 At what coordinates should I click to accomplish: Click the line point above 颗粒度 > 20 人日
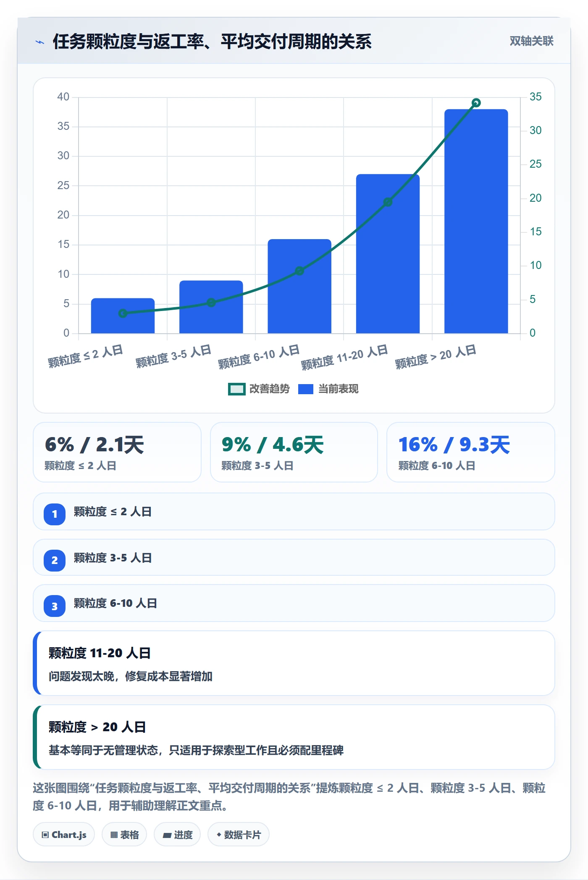point(476,103)
